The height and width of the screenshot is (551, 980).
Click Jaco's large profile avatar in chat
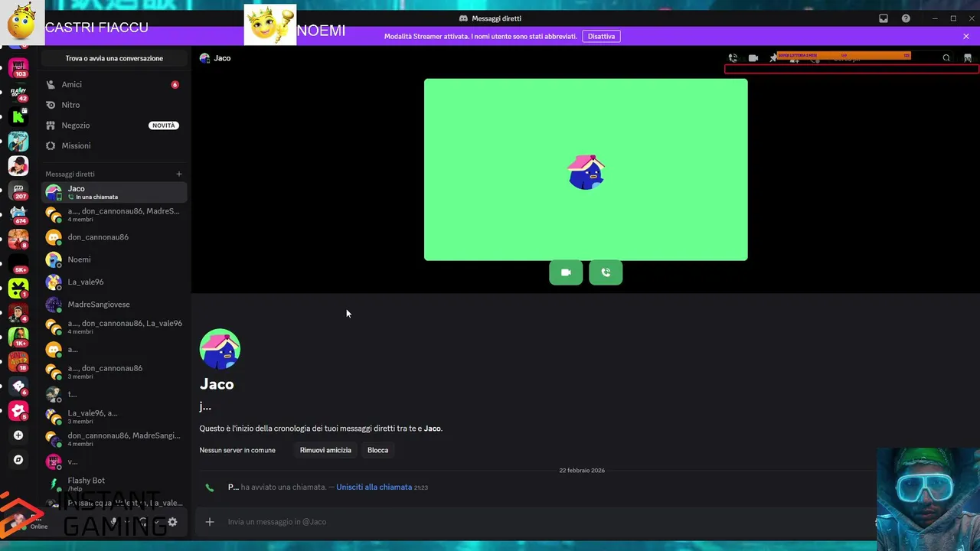point(220,349)
